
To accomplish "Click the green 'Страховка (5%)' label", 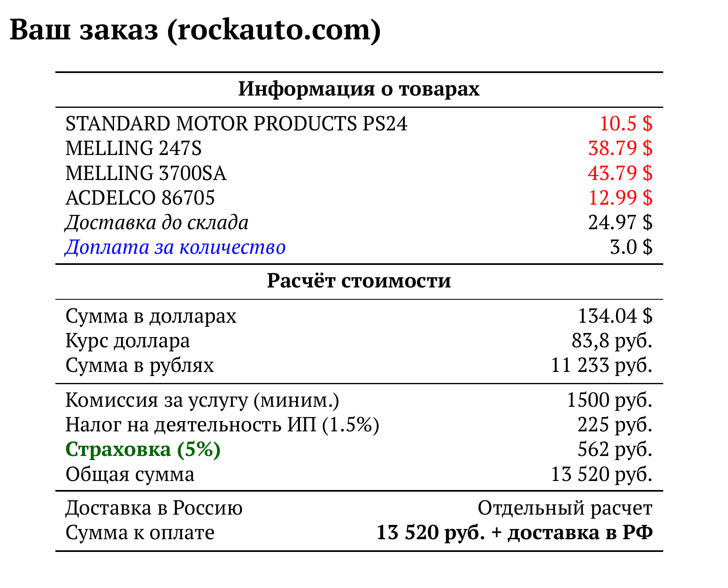I will tap(143, 449).
